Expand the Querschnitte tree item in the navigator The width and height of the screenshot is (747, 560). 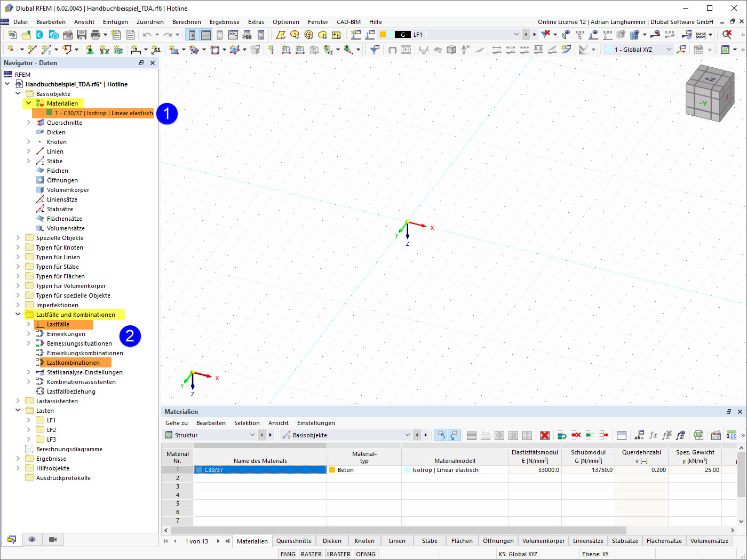28,122
